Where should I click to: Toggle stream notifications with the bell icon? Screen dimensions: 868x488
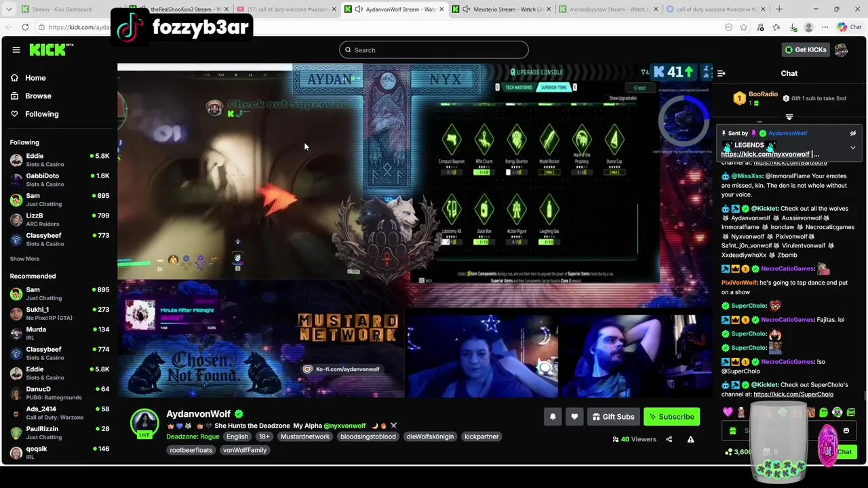553,417
